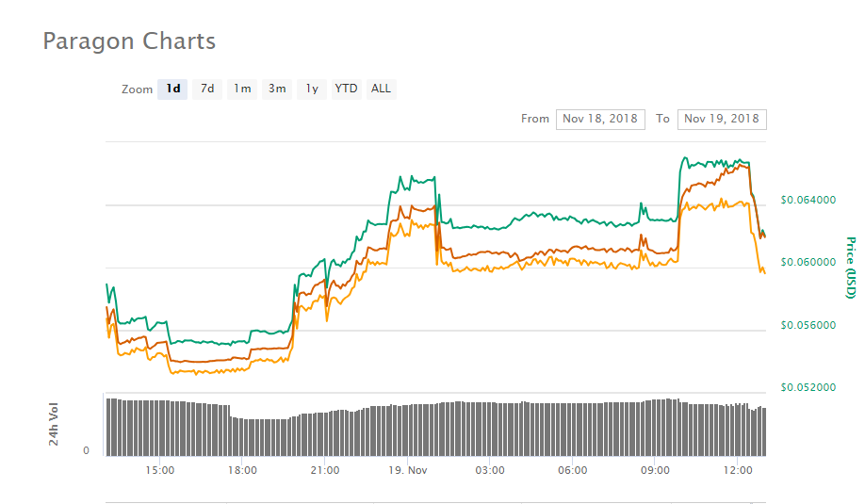Image resolution: width=865 pixels, height=504 pixels.
Task: Edit the To date field Nov 19, 2018
Action: click(x=722, y=119)
